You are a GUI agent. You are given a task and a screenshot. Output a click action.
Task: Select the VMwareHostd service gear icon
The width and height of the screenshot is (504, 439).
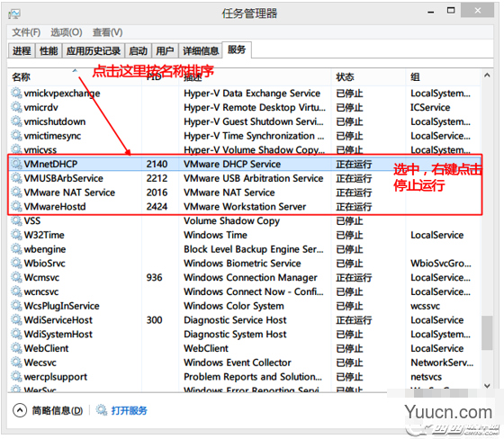tap(16, 206)
